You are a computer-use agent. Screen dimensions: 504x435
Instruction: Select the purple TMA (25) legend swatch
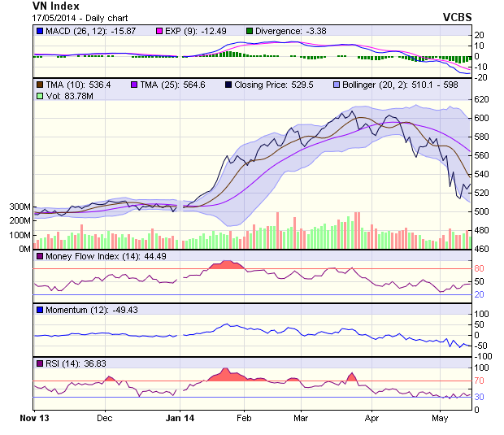click(137, 84)
